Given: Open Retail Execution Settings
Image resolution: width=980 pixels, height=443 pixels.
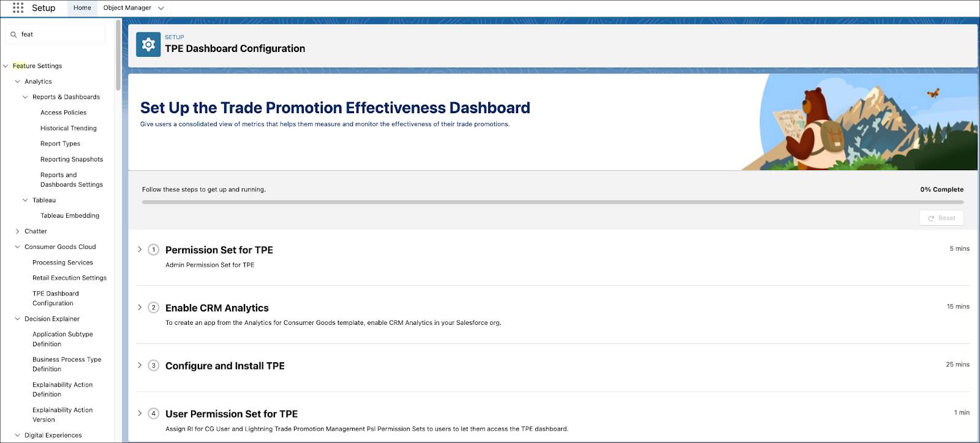Looking at the screenshot, I should pyautogui.click(x=69, y=278).
